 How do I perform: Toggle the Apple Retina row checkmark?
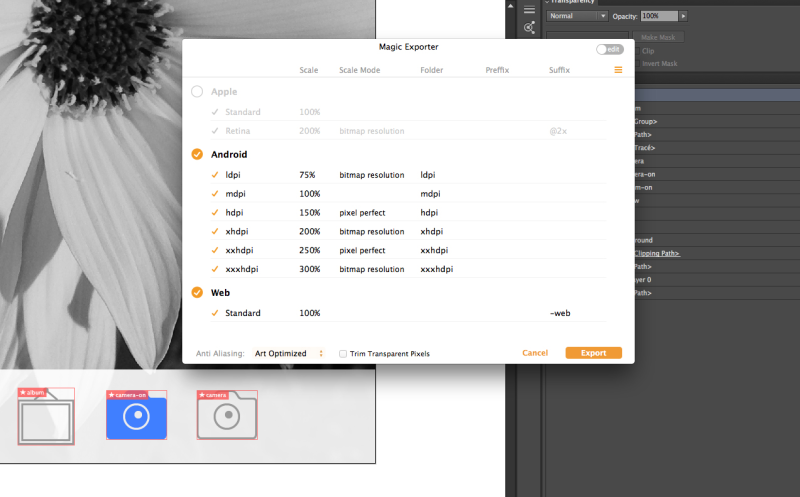(215, 131)
